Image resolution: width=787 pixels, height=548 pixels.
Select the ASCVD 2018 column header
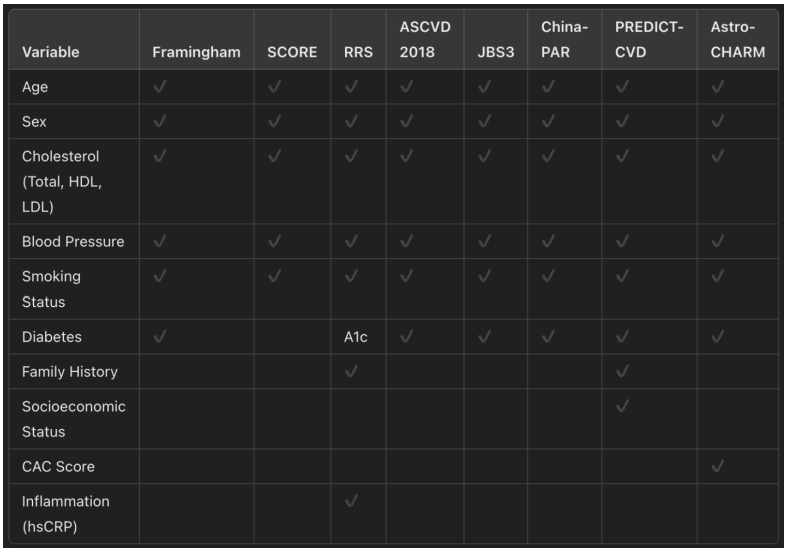tap(421, 41)
